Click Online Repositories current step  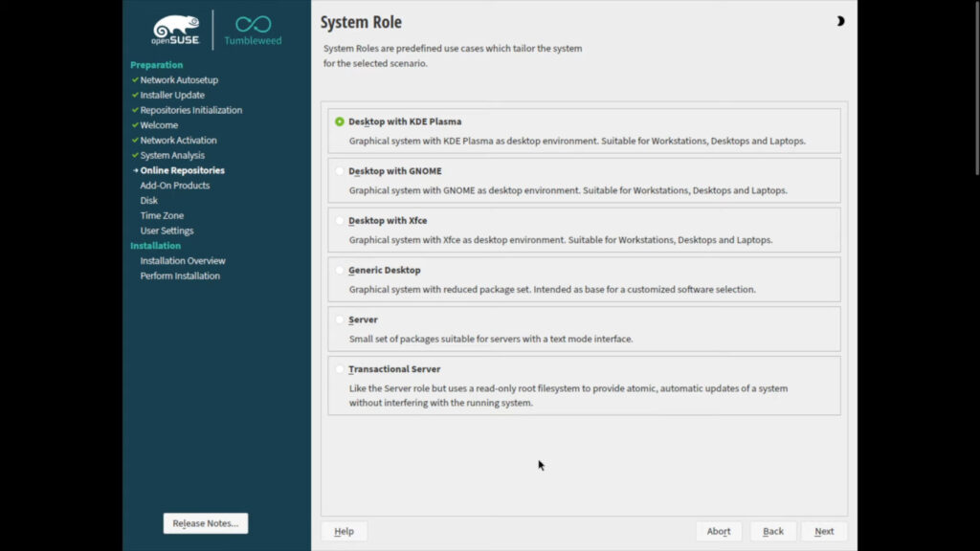(182, 170)
